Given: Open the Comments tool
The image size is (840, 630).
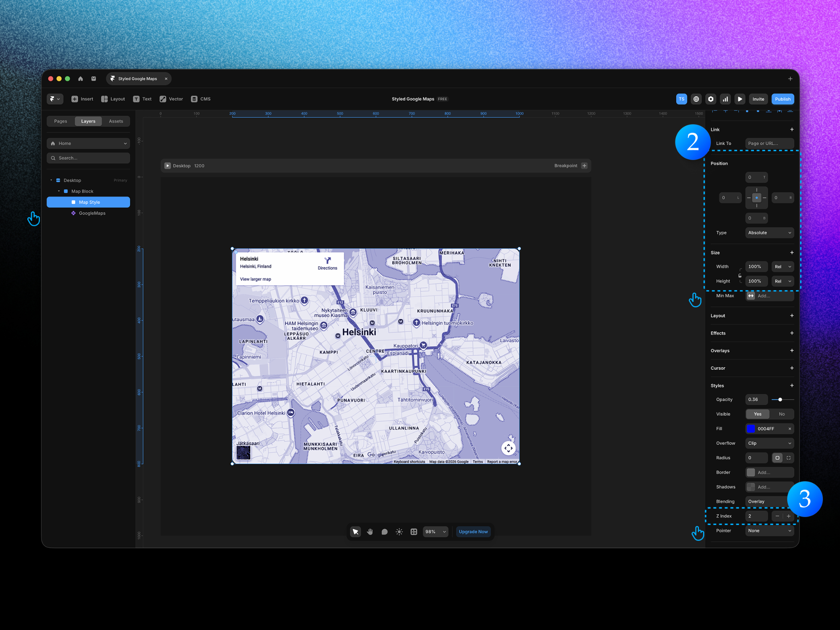Looking at the screenshot, I should click(x=384, y=531).
